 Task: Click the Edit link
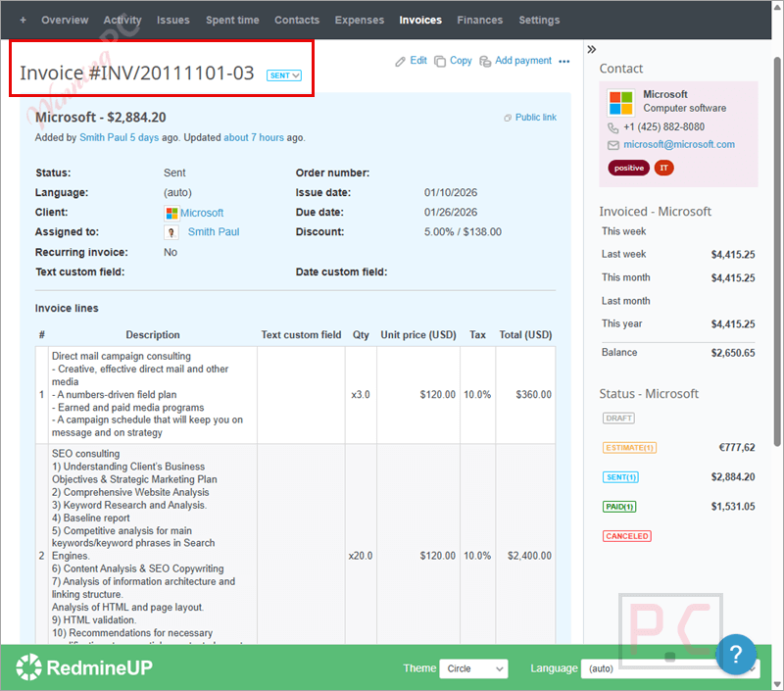pos(418,61)
